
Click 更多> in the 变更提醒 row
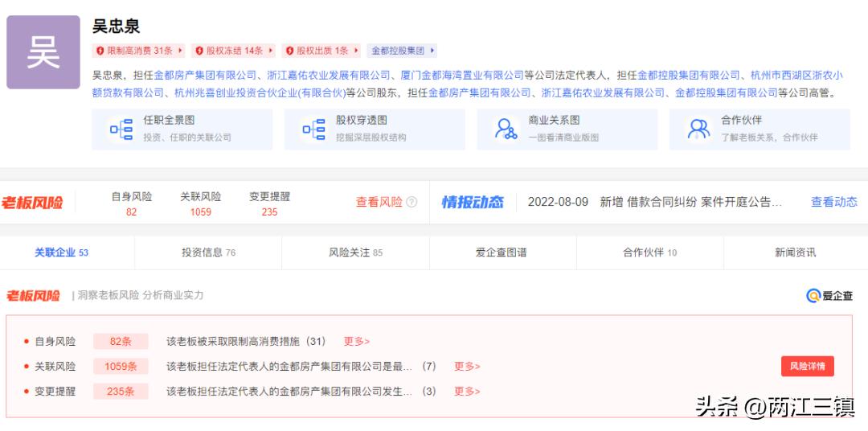[467, 391]
